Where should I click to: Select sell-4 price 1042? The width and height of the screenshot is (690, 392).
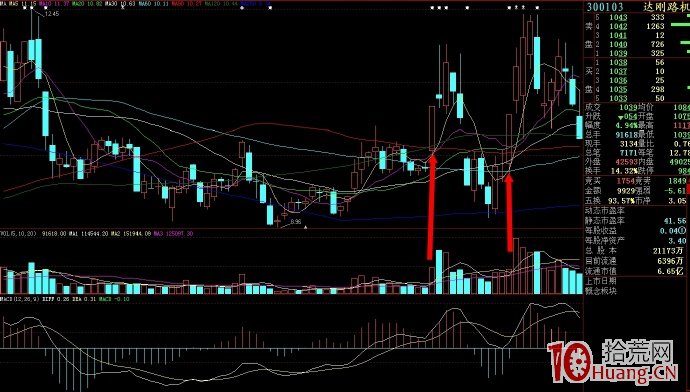tap(618, 26)
